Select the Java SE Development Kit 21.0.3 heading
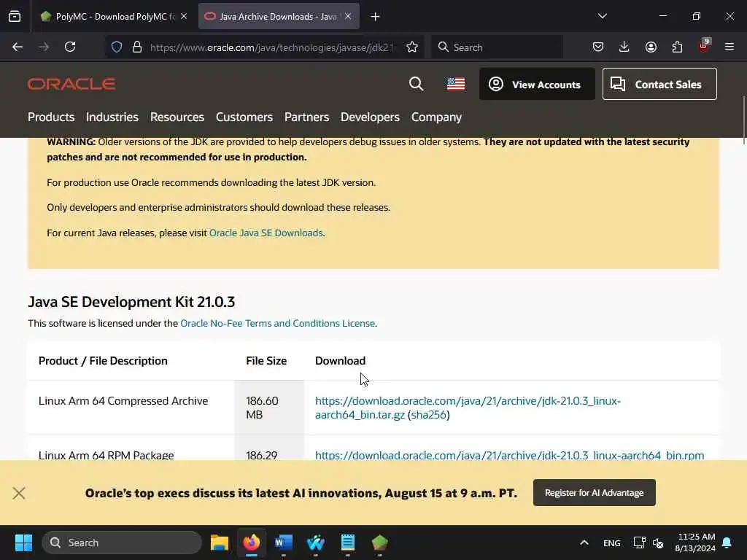Viewport: 747px width, 560px height. click(131, 302)
